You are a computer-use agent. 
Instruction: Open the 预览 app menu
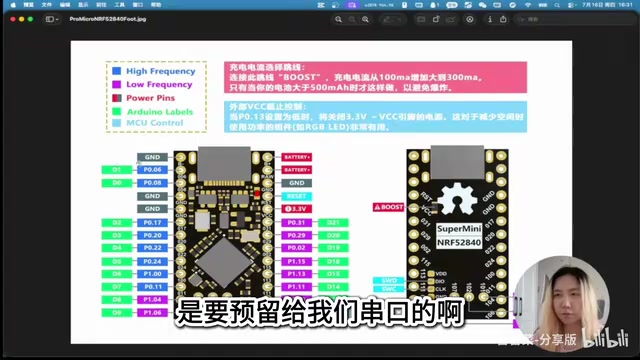click(x=29, y=5)
